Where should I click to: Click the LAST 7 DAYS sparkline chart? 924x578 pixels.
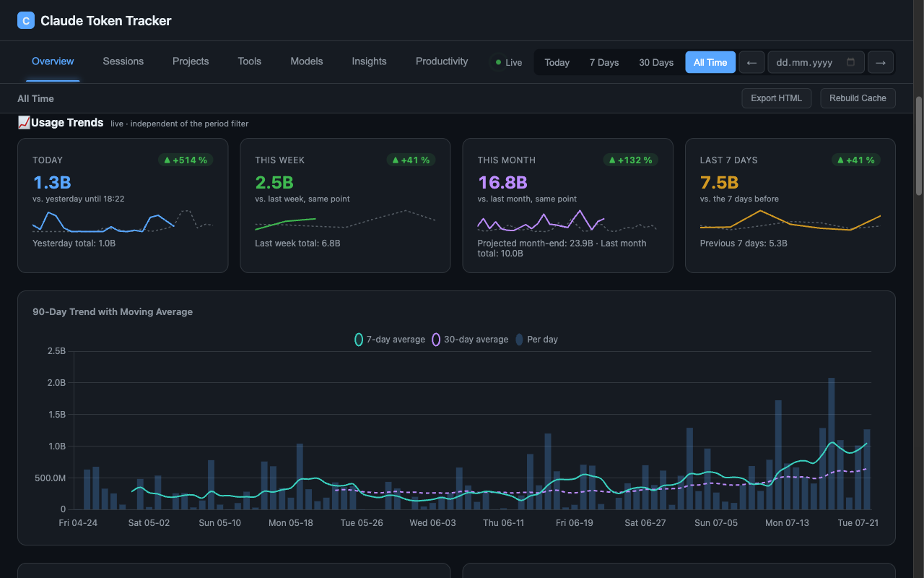pos(790,221)
